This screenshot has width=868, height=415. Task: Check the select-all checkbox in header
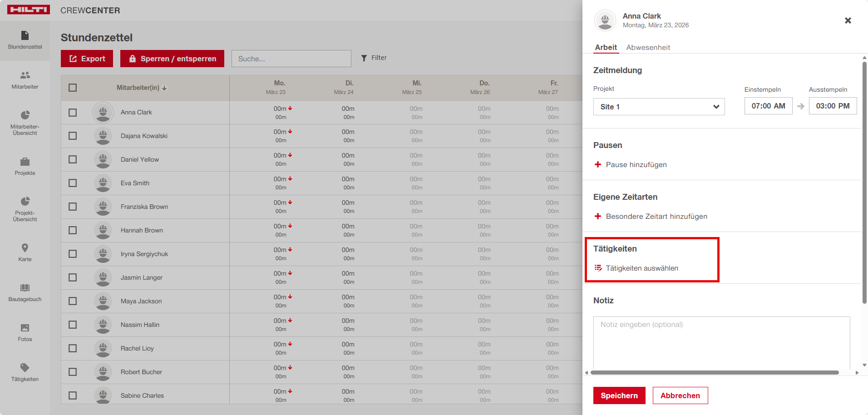click(x=73, y=88)
